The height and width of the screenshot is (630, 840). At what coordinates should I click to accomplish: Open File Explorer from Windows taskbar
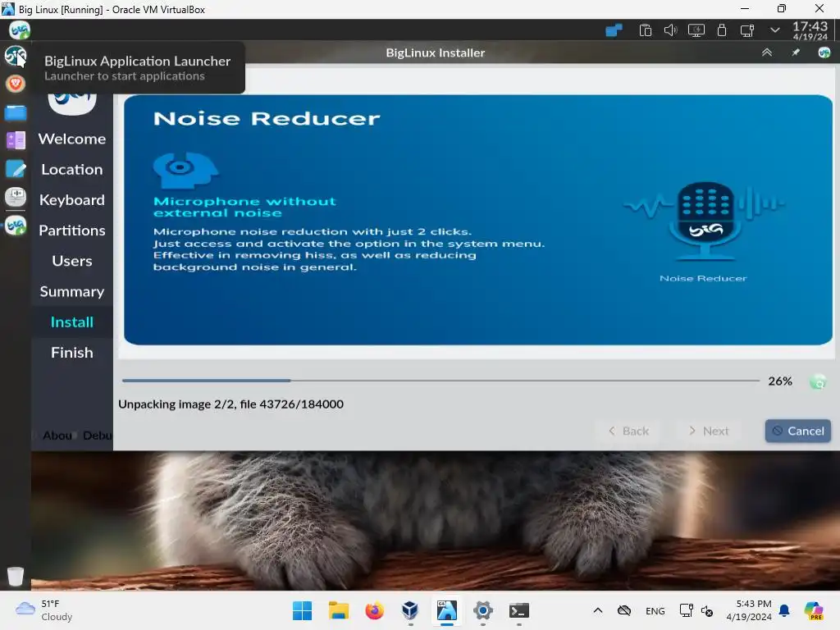[339, 610]
